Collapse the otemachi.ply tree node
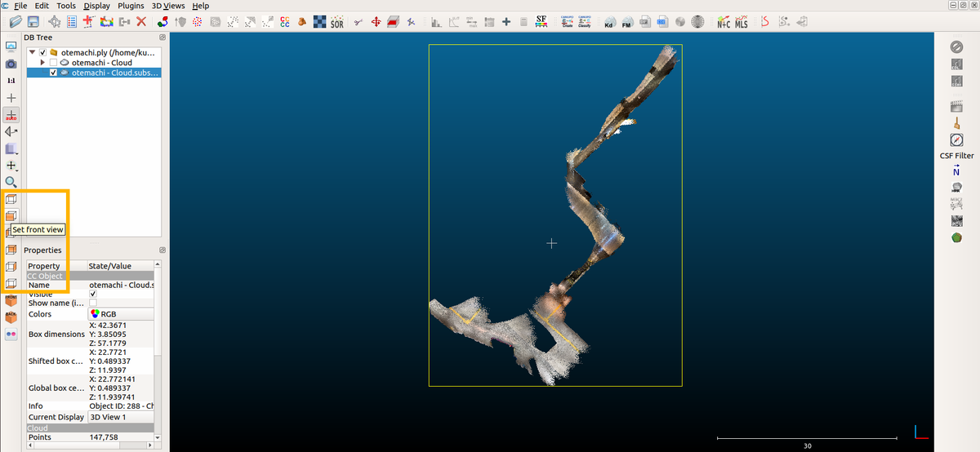Screen dimensions: 980x452 (33, 53)
